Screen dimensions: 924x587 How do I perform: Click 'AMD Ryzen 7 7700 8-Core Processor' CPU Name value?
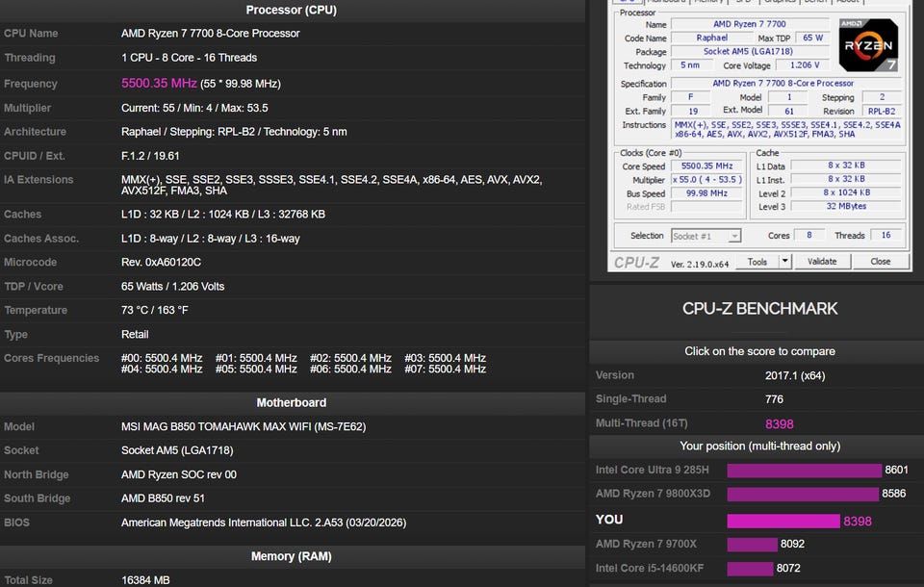point(211,34)
